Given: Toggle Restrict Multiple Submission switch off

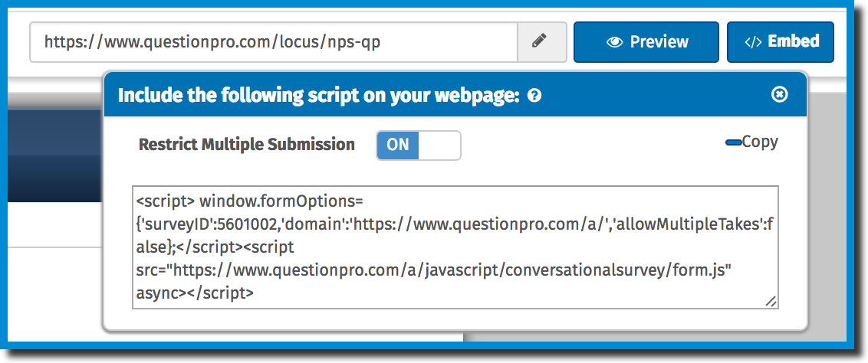Looking at the screenshot, I should click(x=419, y=146).
